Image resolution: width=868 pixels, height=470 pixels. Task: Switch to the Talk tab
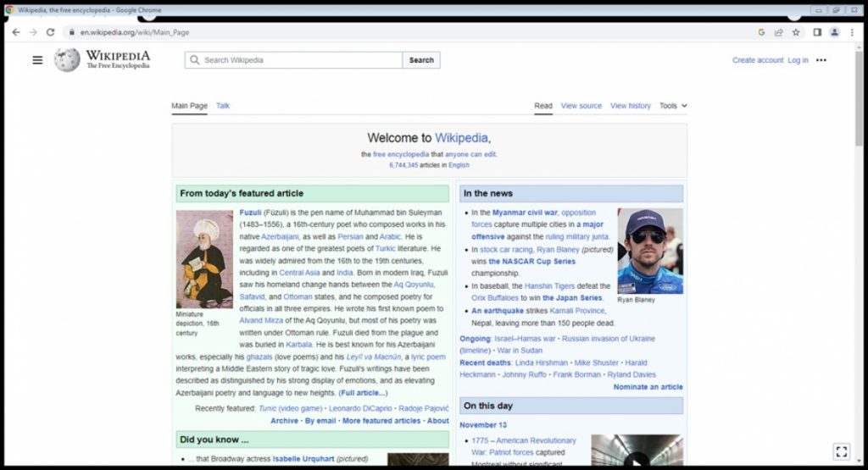223,106
